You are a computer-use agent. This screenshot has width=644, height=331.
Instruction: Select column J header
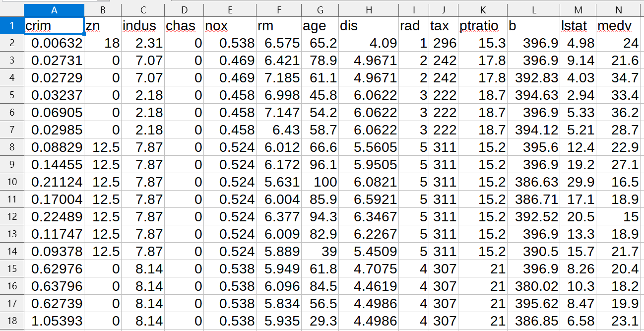443,10
